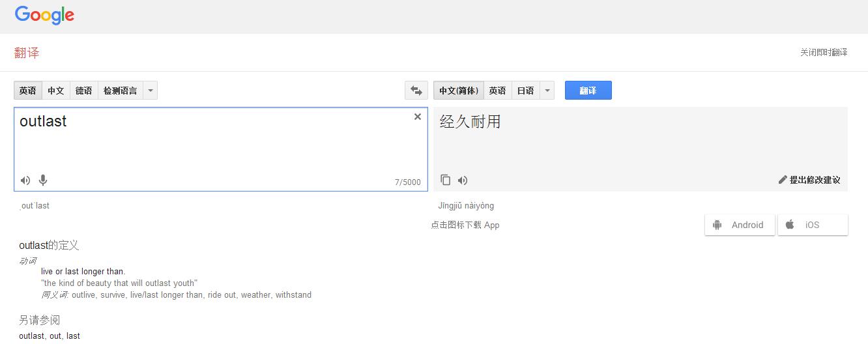Click the pinyin Jīngjiǔ nàiyòng
Viewport: 868px width, 344px height.
pyautogui.click(x=466, y=205)
